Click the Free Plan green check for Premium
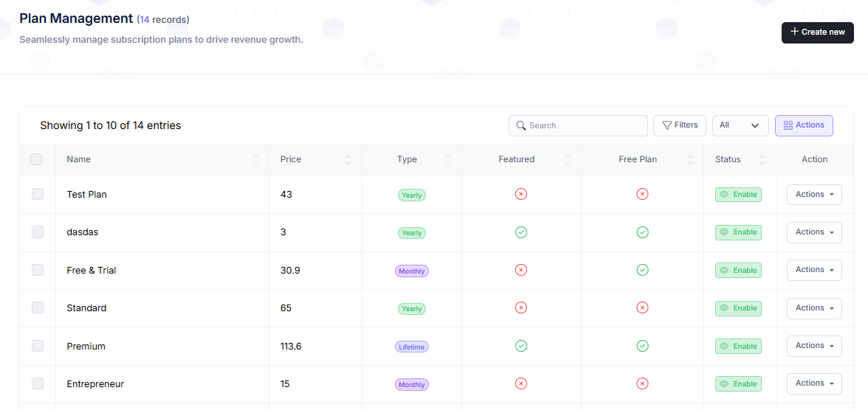 [642, 346]
